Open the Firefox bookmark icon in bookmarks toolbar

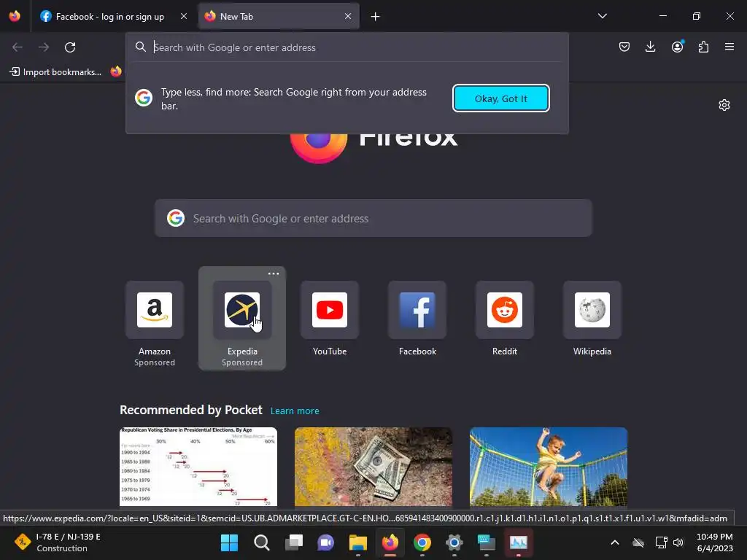116,72
